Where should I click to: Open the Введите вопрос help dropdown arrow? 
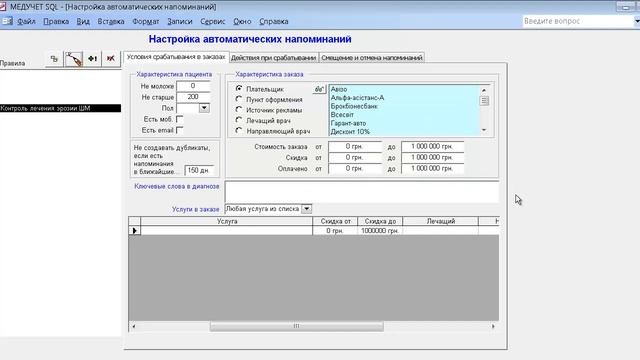[637, 21]
